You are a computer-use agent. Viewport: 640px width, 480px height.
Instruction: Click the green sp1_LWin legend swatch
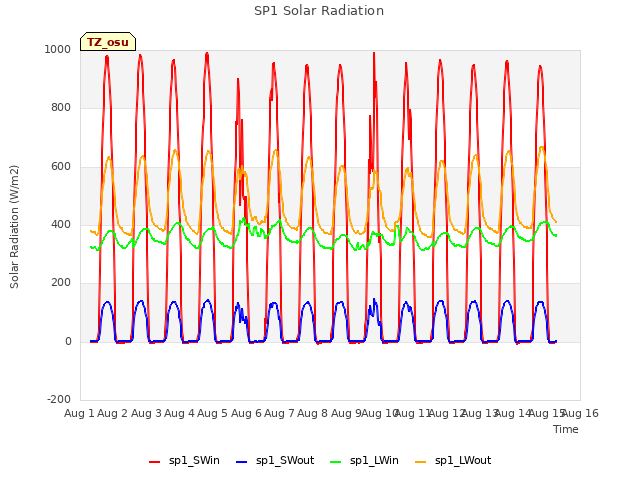coord(336,462)
